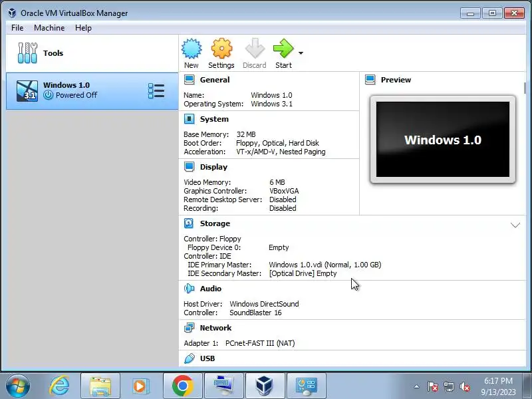532x399 pixels.
Task: Click the taskbar clock 6:17 PM
Action: 498,380
